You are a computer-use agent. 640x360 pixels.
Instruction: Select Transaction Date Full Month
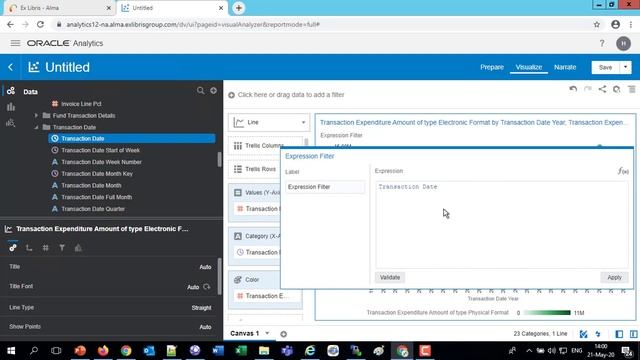96,197
